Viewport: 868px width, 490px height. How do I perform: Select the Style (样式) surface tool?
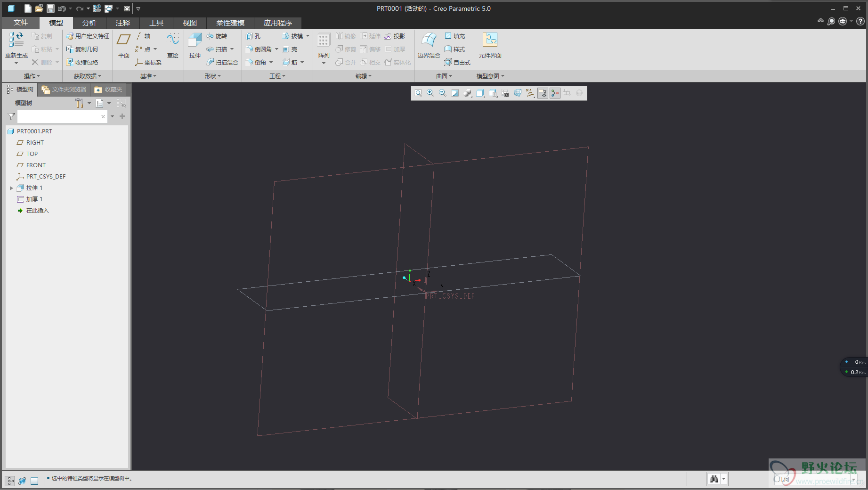pyautogui.click(x=454, y=49)
